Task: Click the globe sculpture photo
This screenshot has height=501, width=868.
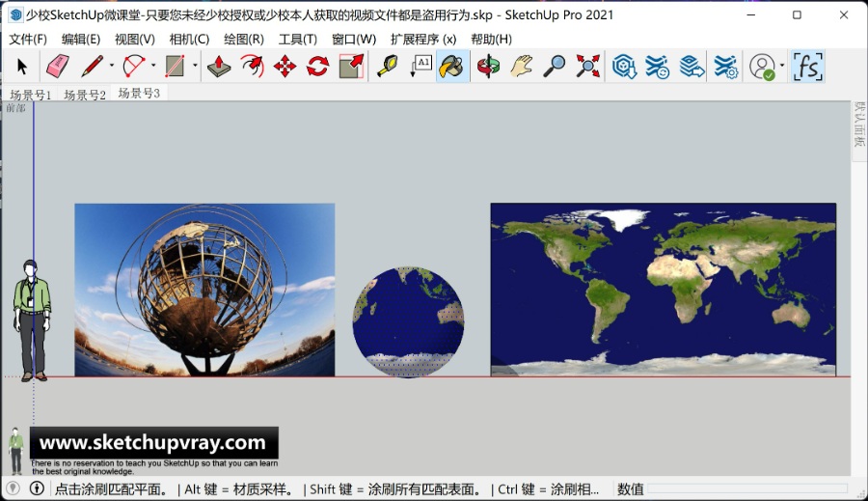Action: tap(204, 290)
